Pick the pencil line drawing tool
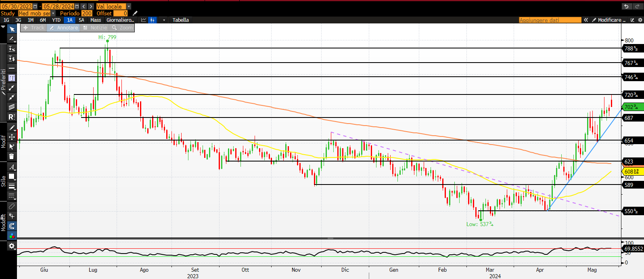The width and height of the screenshot is (644, 279). pos(12,39)
